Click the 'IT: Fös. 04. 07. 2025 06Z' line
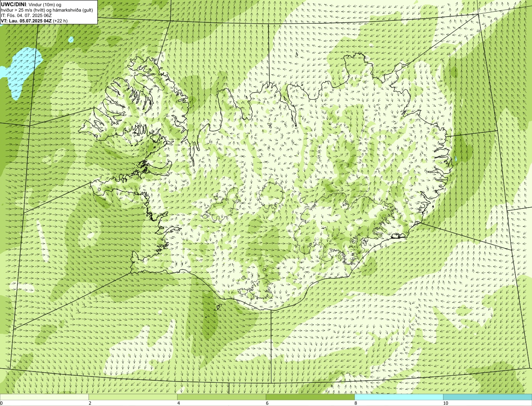Screen dimensions: 532x406 pos(26,15)
